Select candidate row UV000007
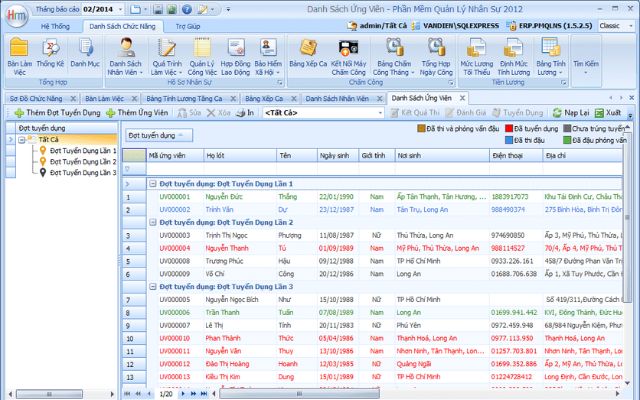The image size is (640, 400). [372, 325]
